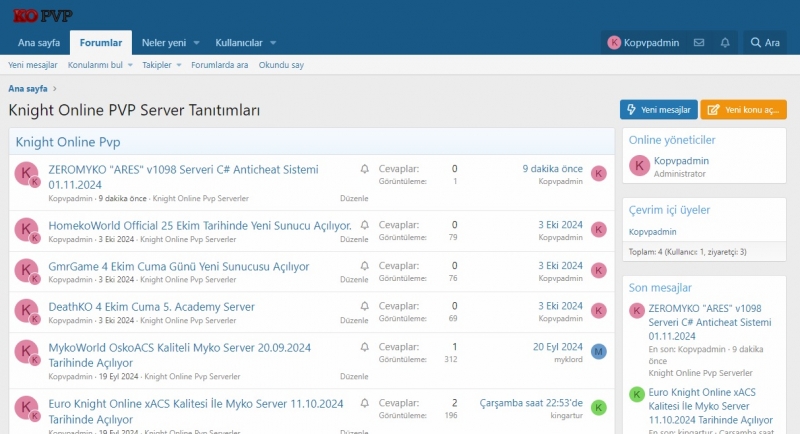Click Düzenle on the DeathKO thread
The width and height of the screenshot is (800, 434).
coord(354,320)
